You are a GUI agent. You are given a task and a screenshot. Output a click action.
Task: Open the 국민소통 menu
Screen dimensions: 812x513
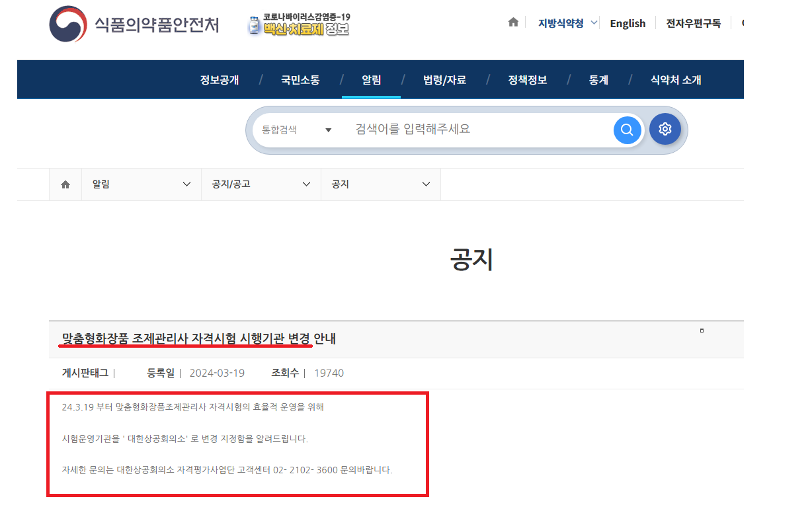300,80
